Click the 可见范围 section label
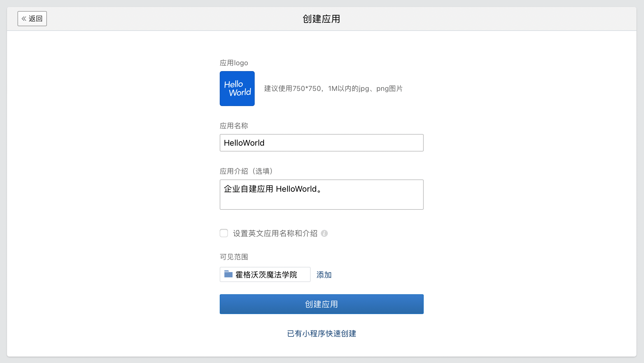644x363 pixels. click(x=234, y=257)
